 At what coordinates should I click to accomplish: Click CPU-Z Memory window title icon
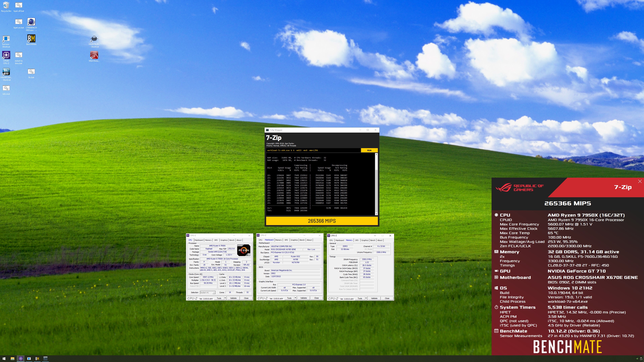(x=329, y=236)
